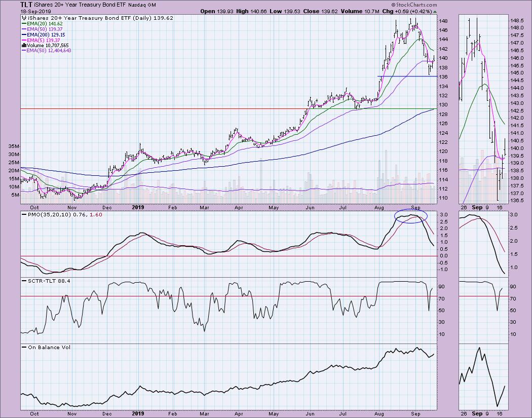Image resolution: width=532 pixels, height=418 pixels.
Task: Click the 148.5 label in the zoomed side panel
Action: pyautogui.click(x=516, y=20)
